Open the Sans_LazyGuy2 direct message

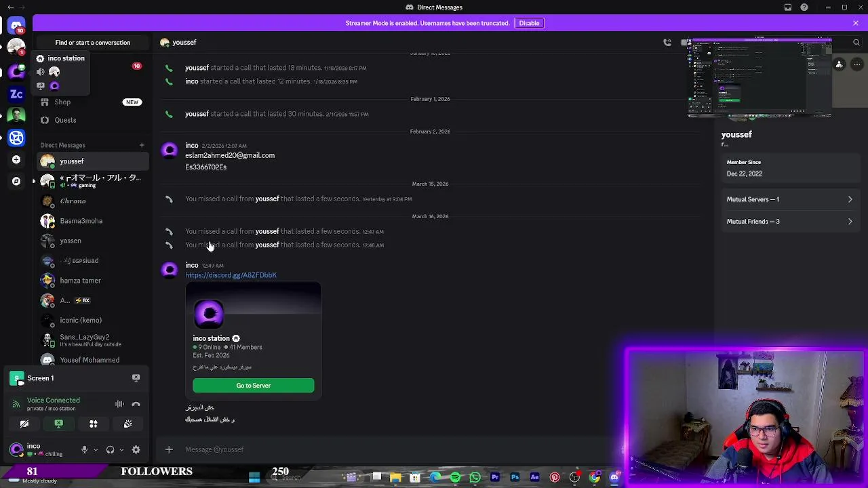tap(93, 340)
